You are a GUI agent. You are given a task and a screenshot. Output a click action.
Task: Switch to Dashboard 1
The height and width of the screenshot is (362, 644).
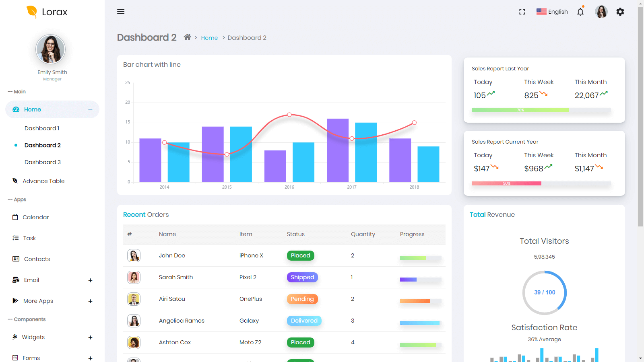coord(42,128)
